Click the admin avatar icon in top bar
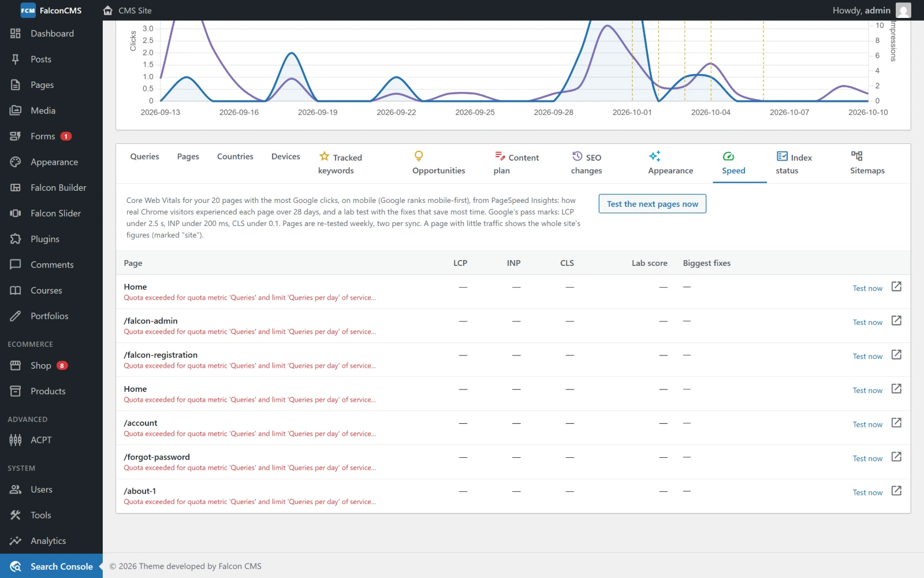Screen dimensions: 924x578 (903, 10)
